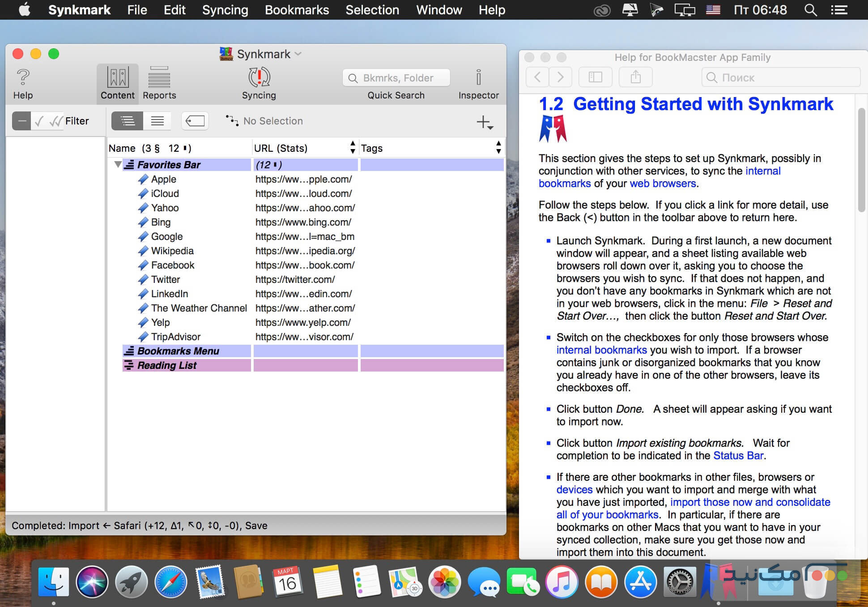868x607 pixels.
Task: Click the Share button in Help window
Action: (635, 77)
